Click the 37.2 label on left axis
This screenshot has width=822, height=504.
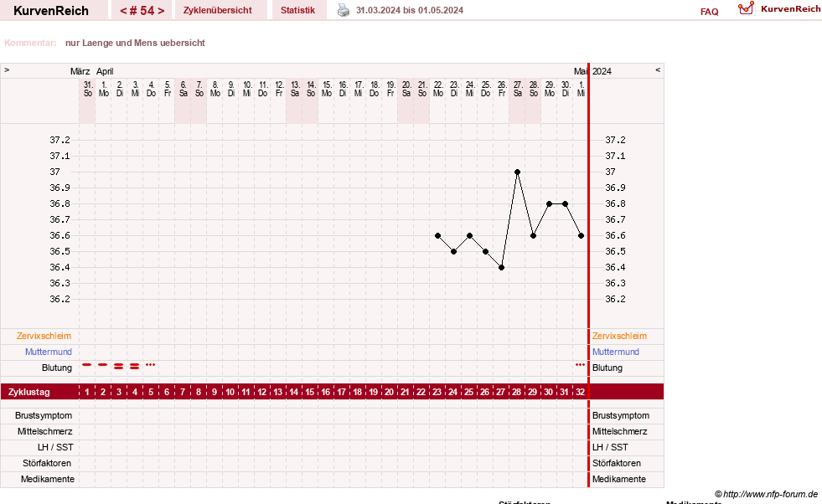click(x=59, y=140)
